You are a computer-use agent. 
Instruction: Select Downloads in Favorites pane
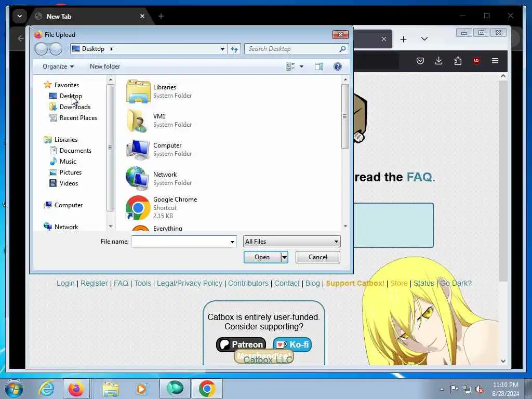[75, 107]
